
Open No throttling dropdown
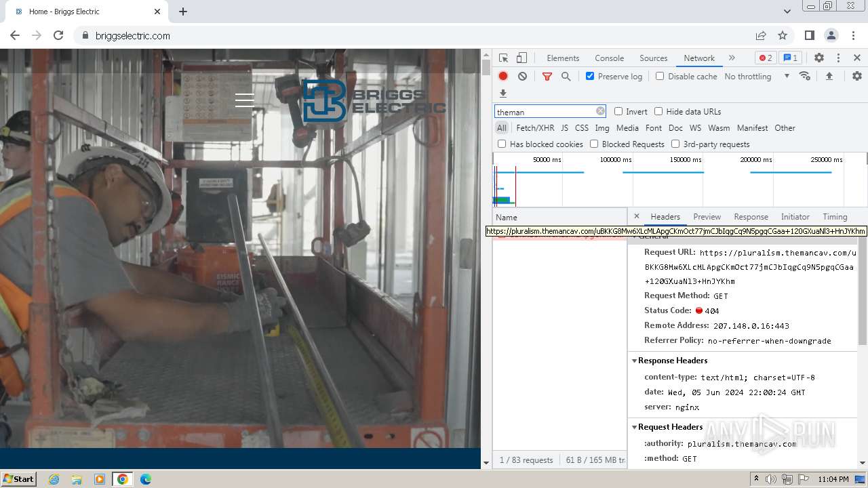pos(757,77)
